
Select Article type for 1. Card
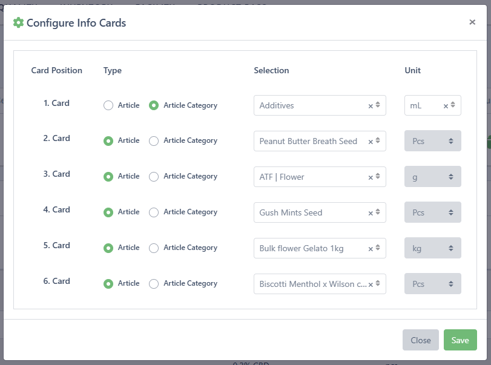coord(108,105)
